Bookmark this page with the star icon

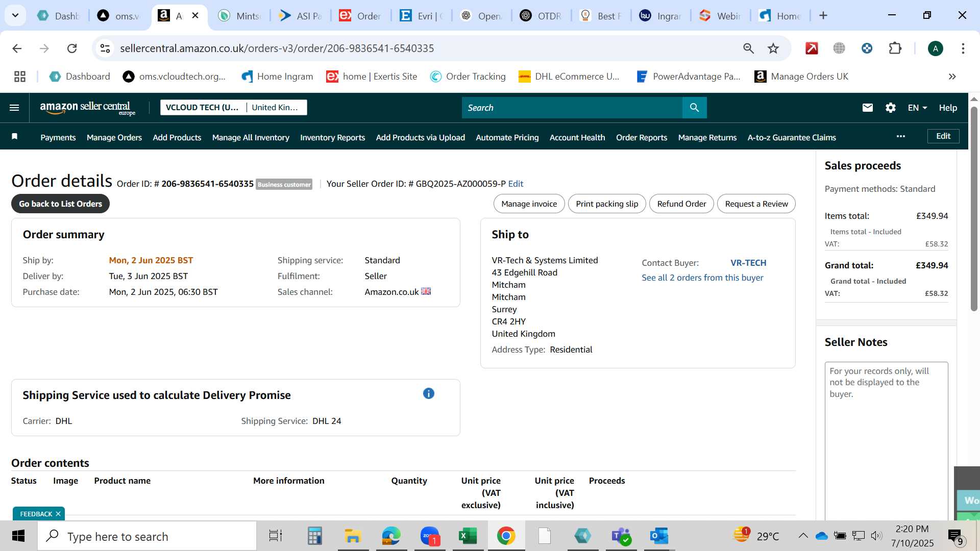point(773,48)
